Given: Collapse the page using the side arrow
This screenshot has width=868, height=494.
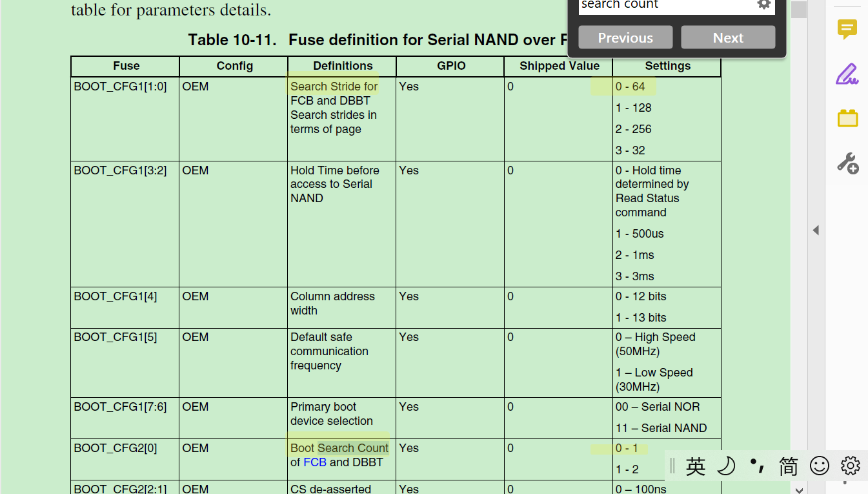Looking at the screenshot, I should [816, 230].
